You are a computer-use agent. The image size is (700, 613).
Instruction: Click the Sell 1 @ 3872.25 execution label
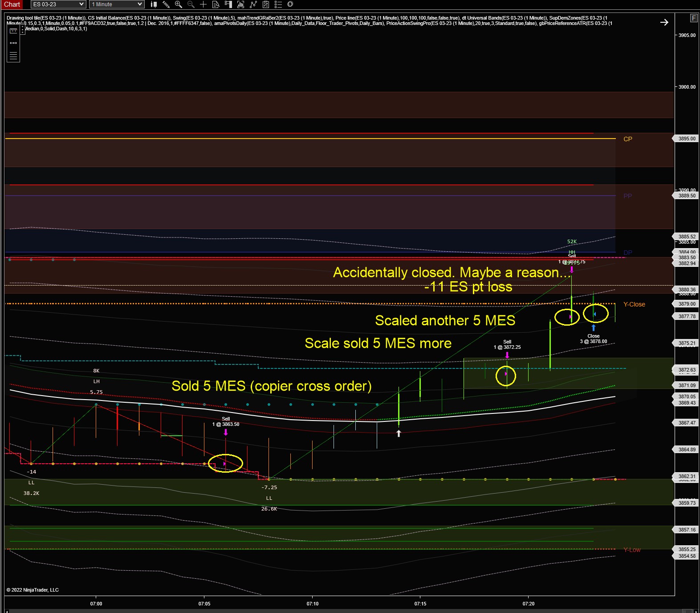(x=507, y=344)
